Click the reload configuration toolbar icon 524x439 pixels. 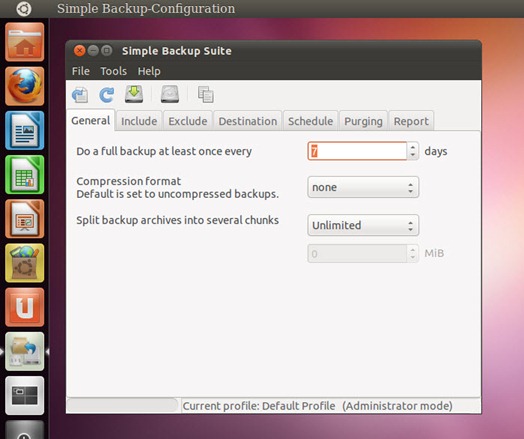107,95
